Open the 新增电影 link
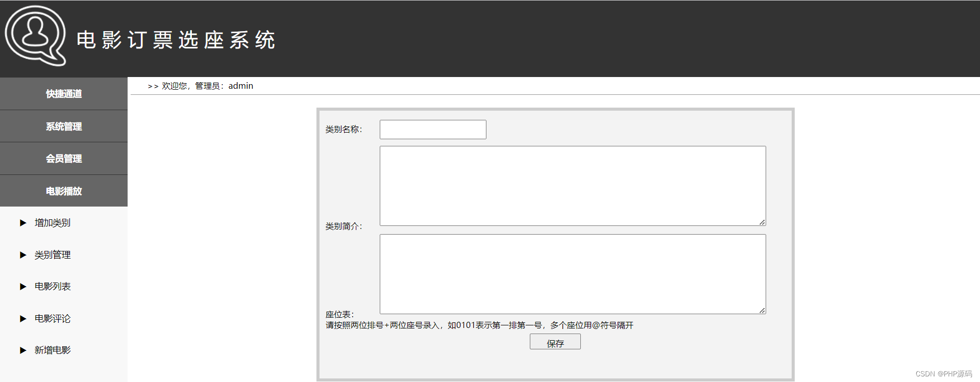 pos(53,350)
